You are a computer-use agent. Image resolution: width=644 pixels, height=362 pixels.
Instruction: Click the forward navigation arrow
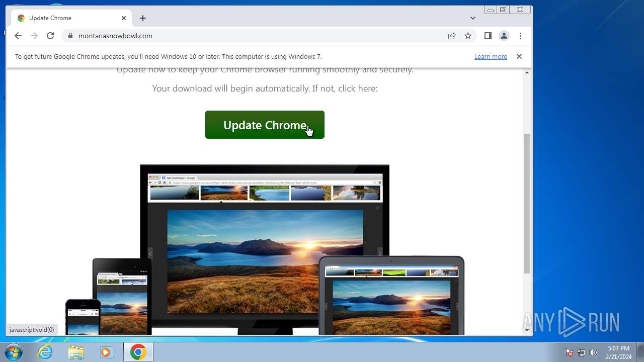point(34,36)
